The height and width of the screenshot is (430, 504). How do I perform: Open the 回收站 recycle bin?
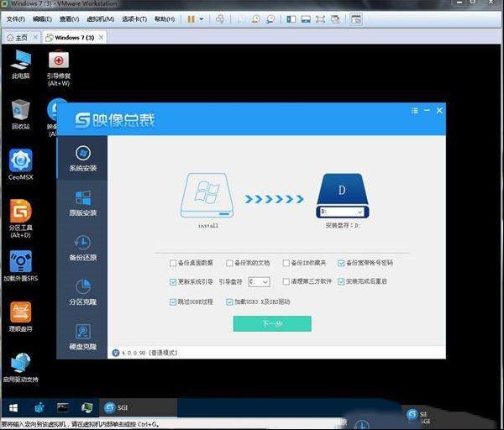click(x=20, y=114)
